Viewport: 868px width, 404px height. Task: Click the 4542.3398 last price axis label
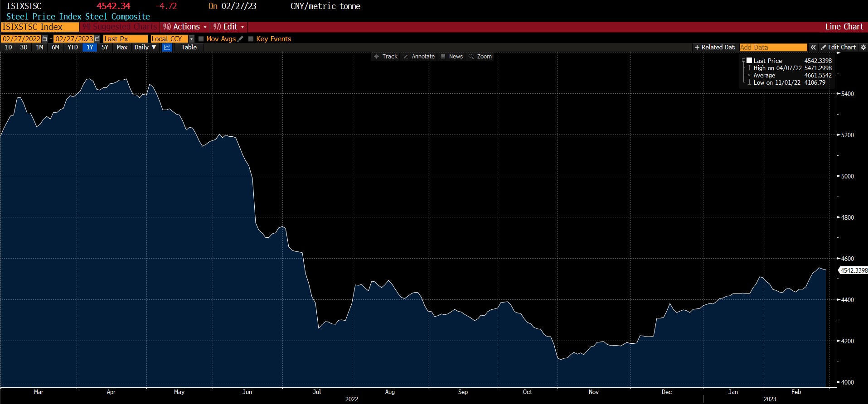pos(854,270)
